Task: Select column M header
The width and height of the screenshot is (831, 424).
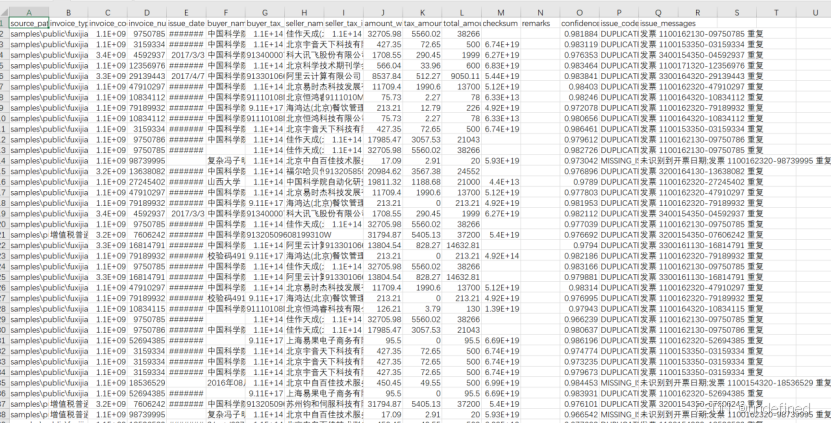Action: 501,13
